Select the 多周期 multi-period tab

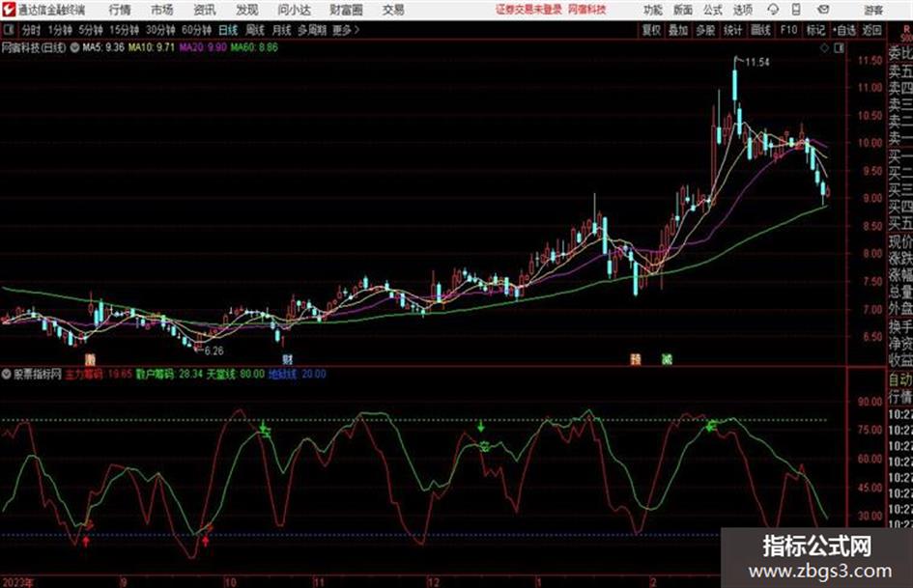[x=312, y=30]
